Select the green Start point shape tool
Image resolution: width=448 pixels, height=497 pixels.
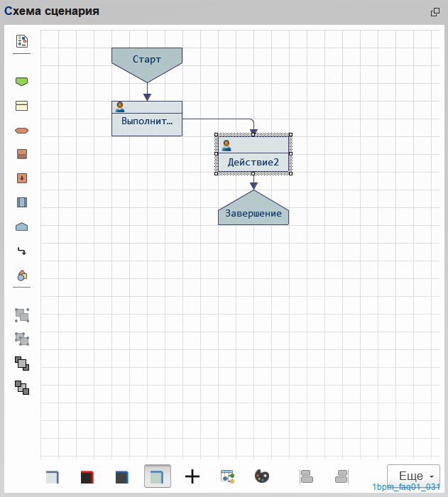pyautogui.click(x=21, y=82)
